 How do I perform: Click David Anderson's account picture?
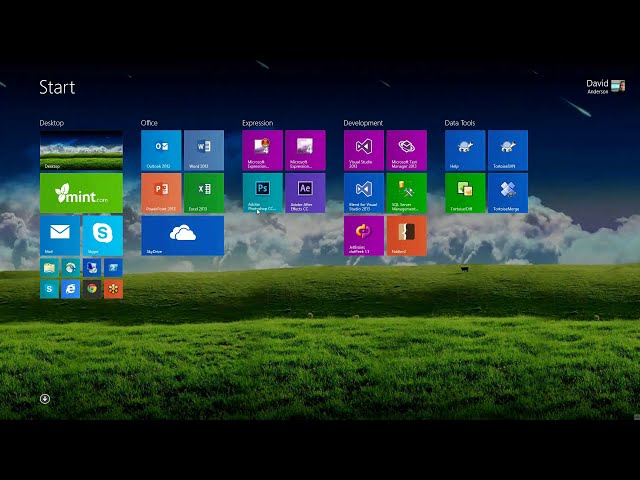coord(618,86)
